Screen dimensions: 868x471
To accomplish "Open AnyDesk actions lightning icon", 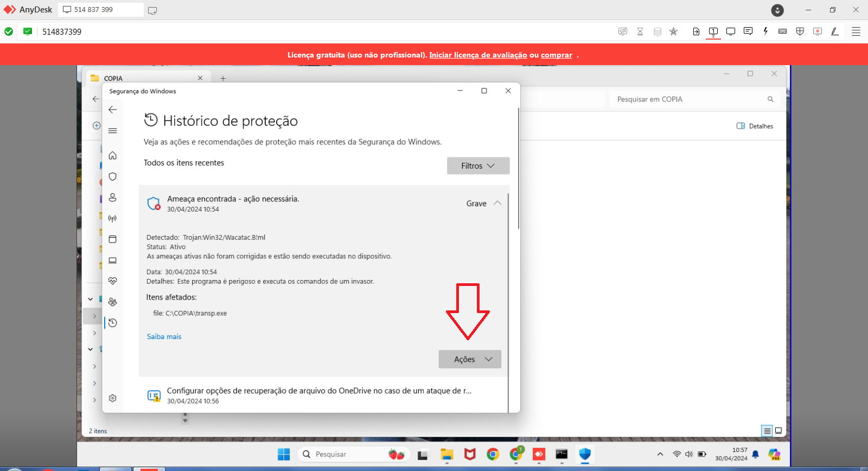I will click(765, 31).
